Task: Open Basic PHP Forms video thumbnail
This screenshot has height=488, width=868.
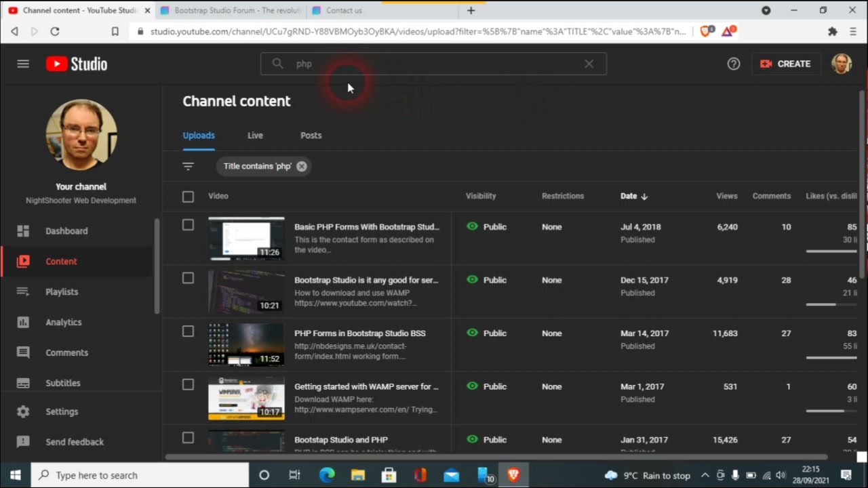Action: pyautogui.click(x=246, y=239)
